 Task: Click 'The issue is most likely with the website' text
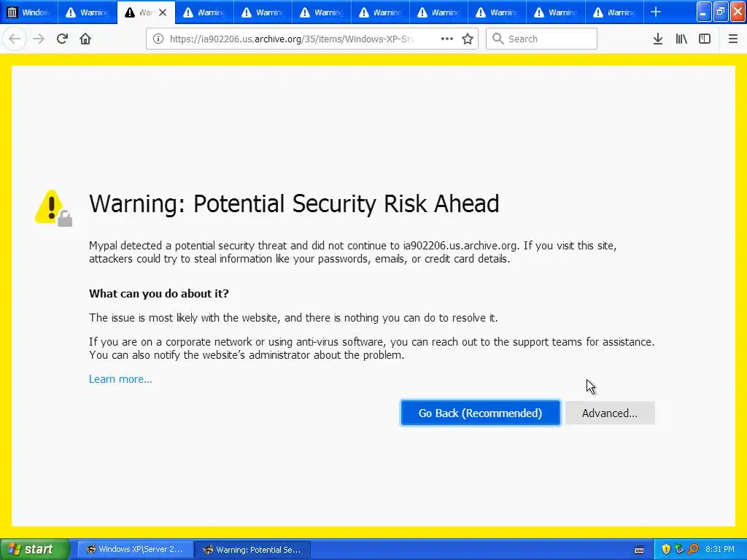pyautogui.click(x=293, y=318)
